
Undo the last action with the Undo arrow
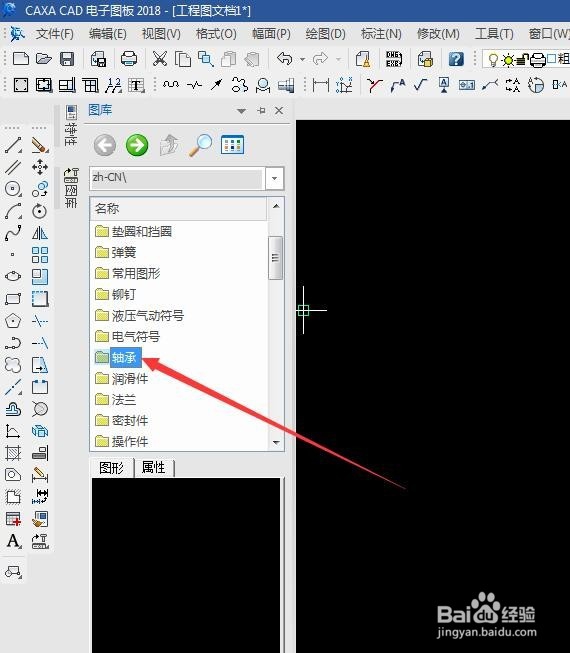tap(284, 59)
